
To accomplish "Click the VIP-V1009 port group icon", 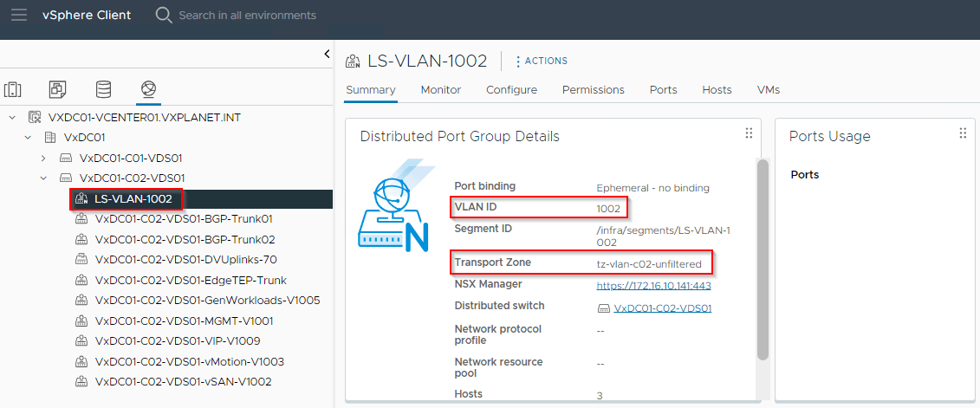I will [x=81, y=340].
